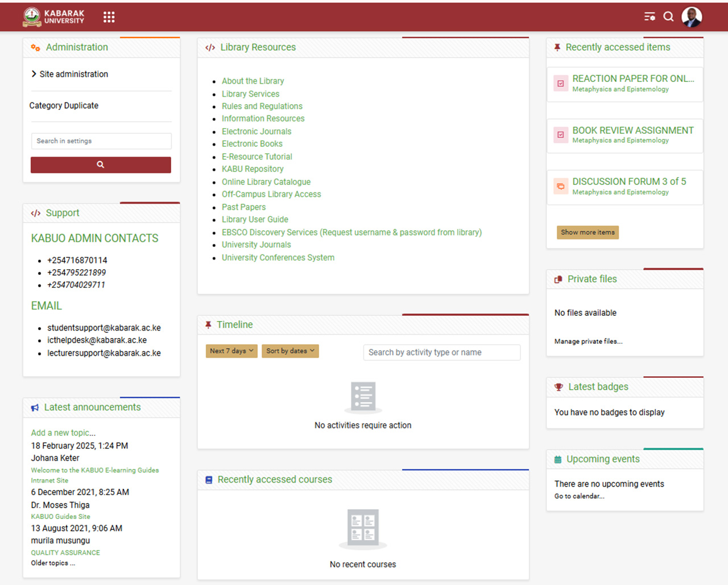728x585 pixels.
Task: Click Add a new topic link
Action: click(x=63, y=433)
